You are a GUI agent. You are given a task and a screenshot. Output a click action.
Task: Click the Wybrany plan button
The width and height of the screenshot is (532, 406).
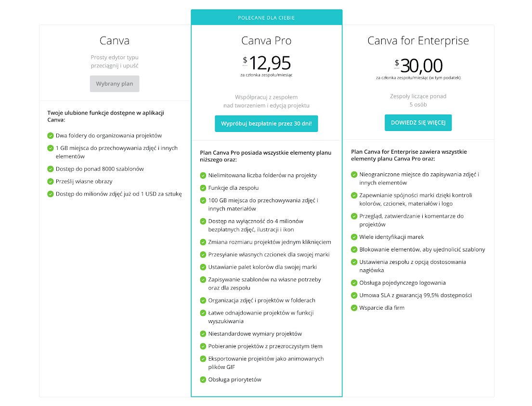coord(115,84)
